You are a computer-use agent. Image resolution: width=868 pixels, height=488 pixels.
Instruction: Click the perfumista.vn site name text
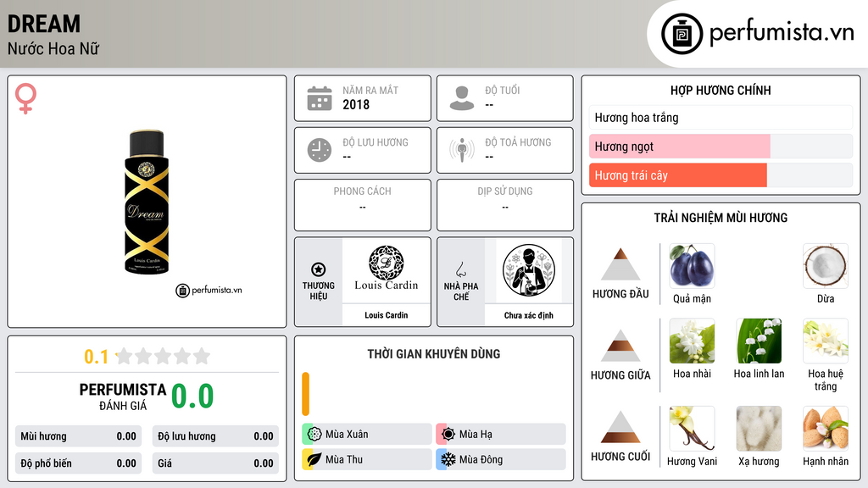point(782,32)
